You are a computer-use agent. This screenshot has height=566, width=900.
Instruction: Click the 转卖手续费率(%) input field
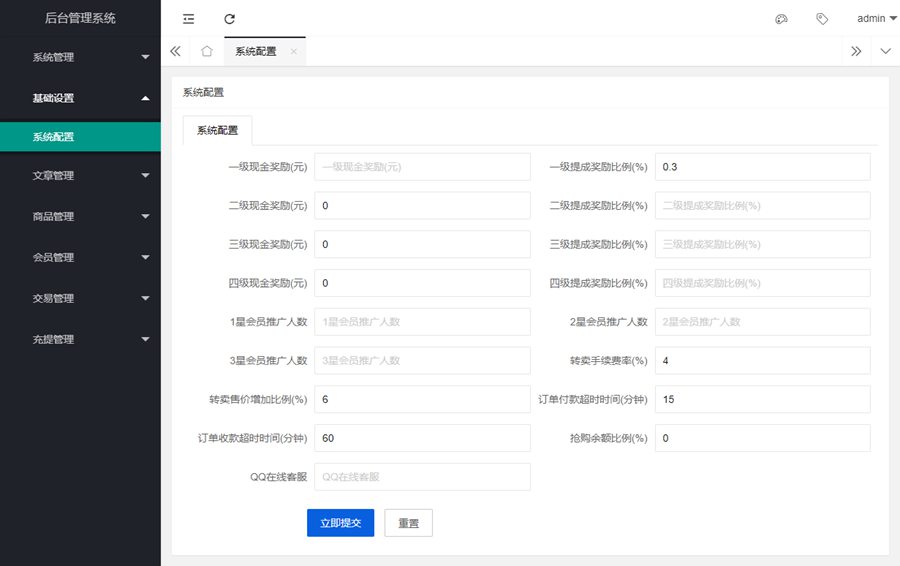pyautogui.click(x=762, y=360)
